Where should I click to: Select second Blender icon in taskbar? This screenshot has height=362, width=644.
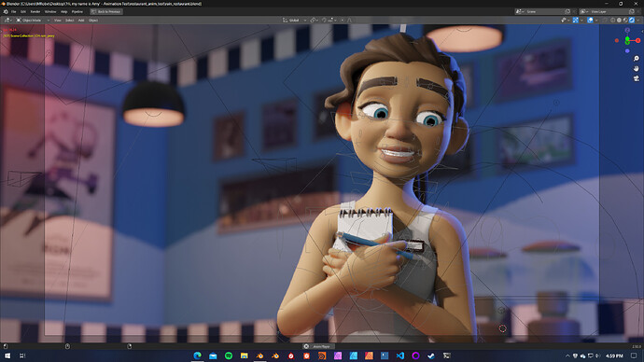[275, 355]
